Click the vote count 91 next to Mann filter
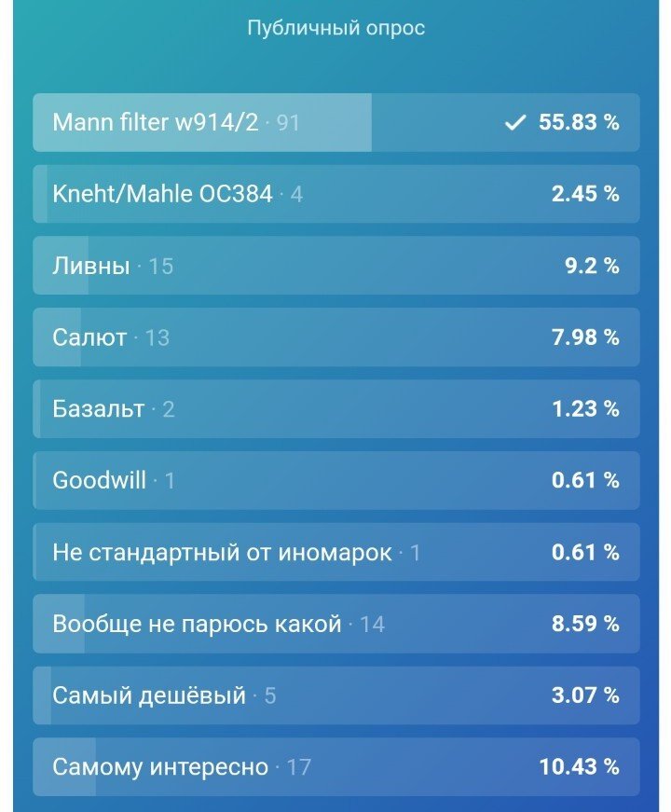This screenshot has width=671, height=812. coord(289,121)
